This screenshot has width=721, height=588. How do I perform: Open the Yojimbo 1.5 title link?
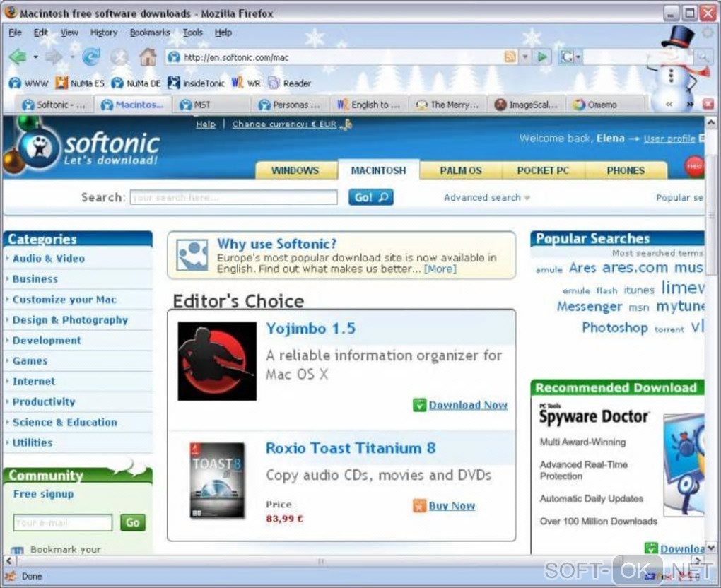pyautogui.click(x=311, y=328)
